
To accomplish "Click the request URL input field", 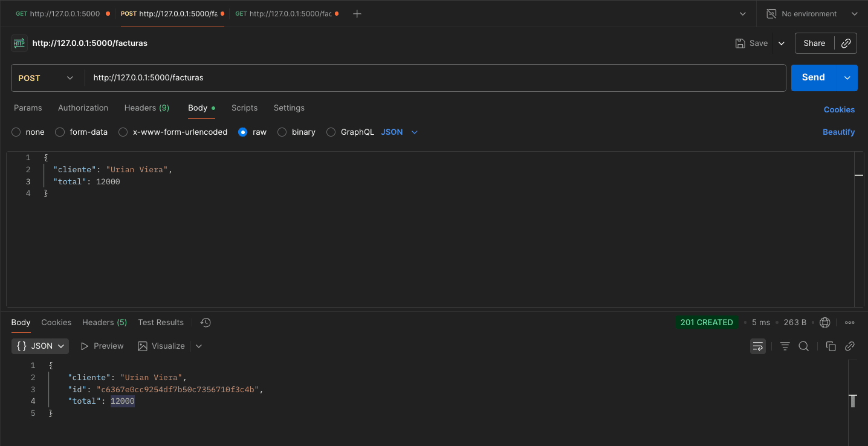I will [435, 78].
